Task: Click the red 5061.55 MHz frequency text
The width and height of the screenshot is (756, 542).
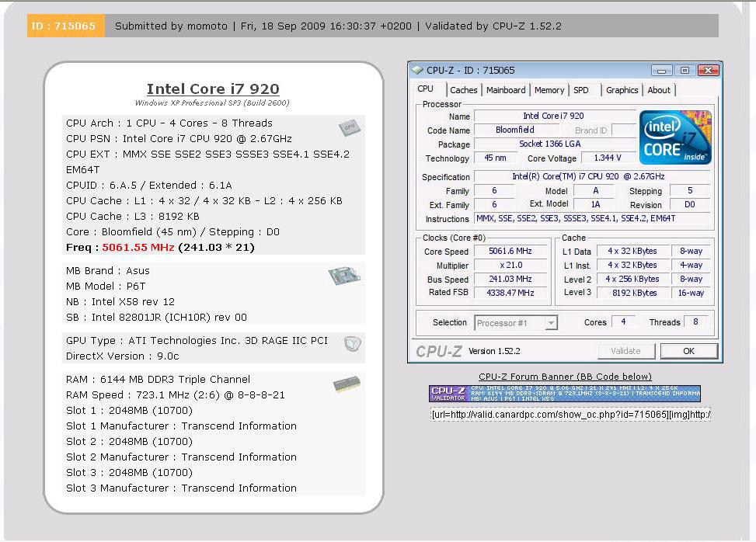Action: pos(138,248)
